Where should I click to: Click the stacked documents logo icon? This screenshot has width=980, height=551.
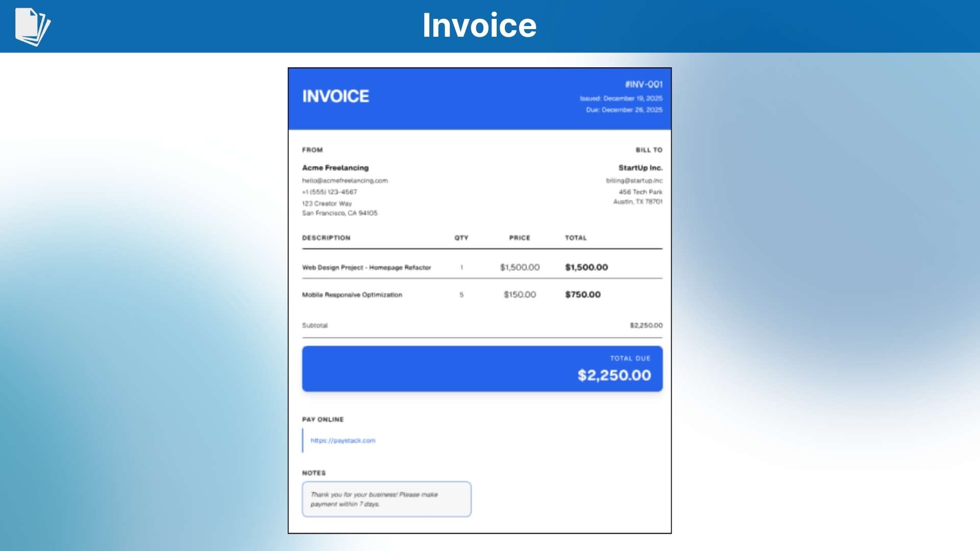(32, 27)
